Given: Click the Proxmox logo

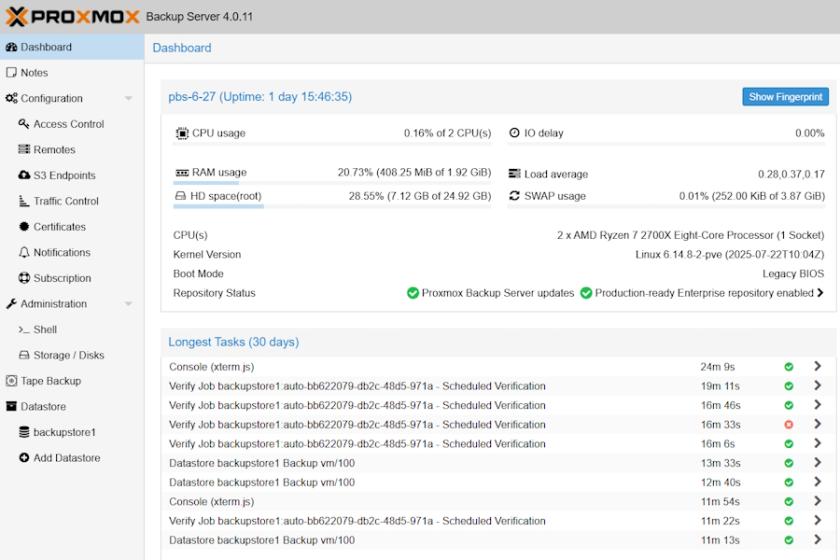Looking at the screenshot, I should tap(72, 17).
